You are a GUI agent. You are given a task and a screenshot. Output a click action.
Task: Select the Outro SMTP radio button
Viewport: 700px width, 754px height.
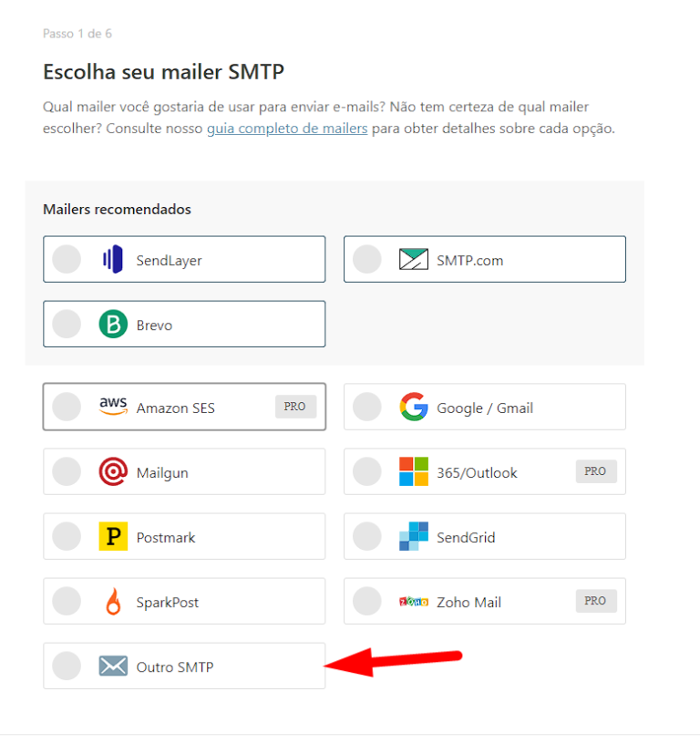(x=67, y=666)
